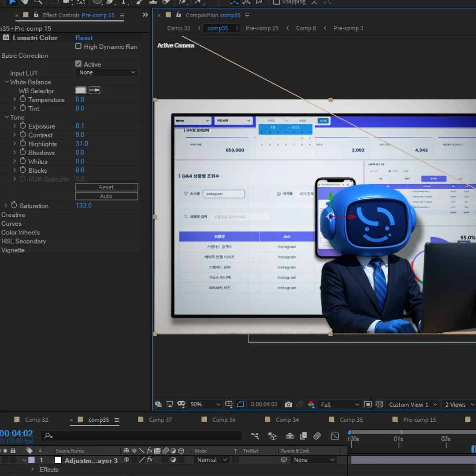Image resolution: width=476 pixels, height=476 pixels.
Task: Take a snapshot with the camera icon
Action: pos(288,404)
